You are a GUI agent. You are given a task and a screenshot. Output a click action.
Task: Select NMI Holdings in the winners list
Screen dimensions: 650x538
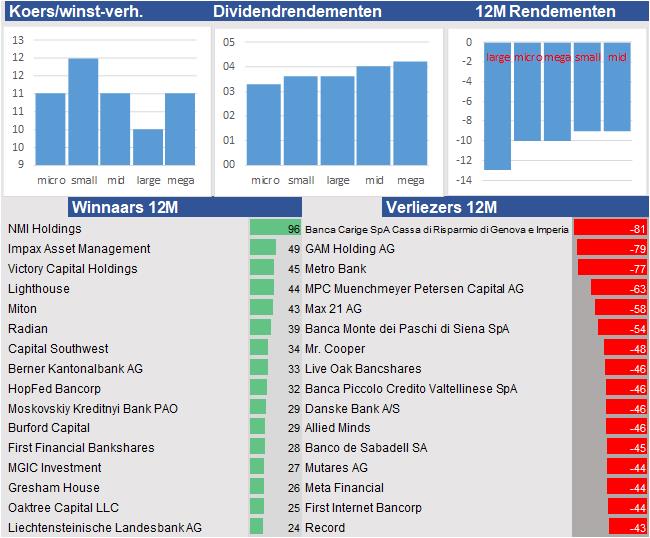click(46, 229)
